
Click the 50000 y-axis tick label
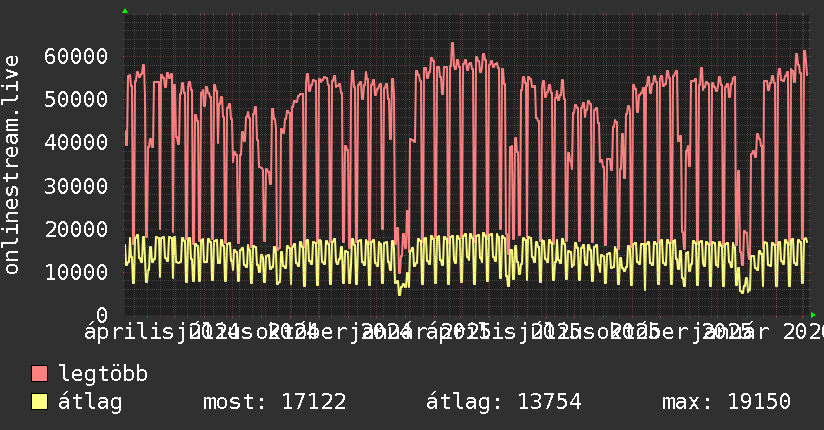[x=76, y=99]
